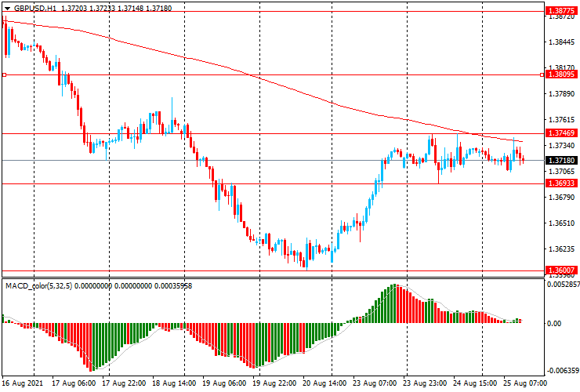This screenshot has height=392, width=580.
Task: Click the 1.36235 price axis value
Action: pyautogui.click(x=562, y=249)
